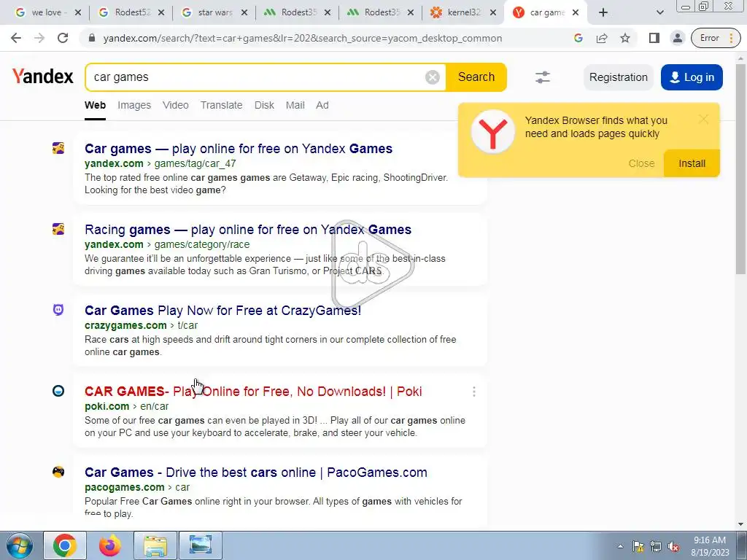
Task: Close the 'car games' Yandex tab
Action: tap(576, 12)
